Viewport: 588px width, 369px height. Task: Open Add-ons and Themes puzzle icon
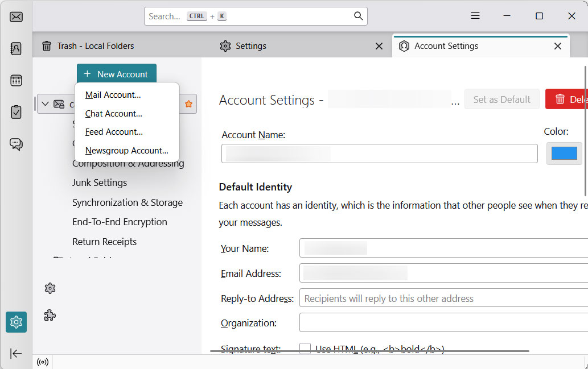coord(50,316)
